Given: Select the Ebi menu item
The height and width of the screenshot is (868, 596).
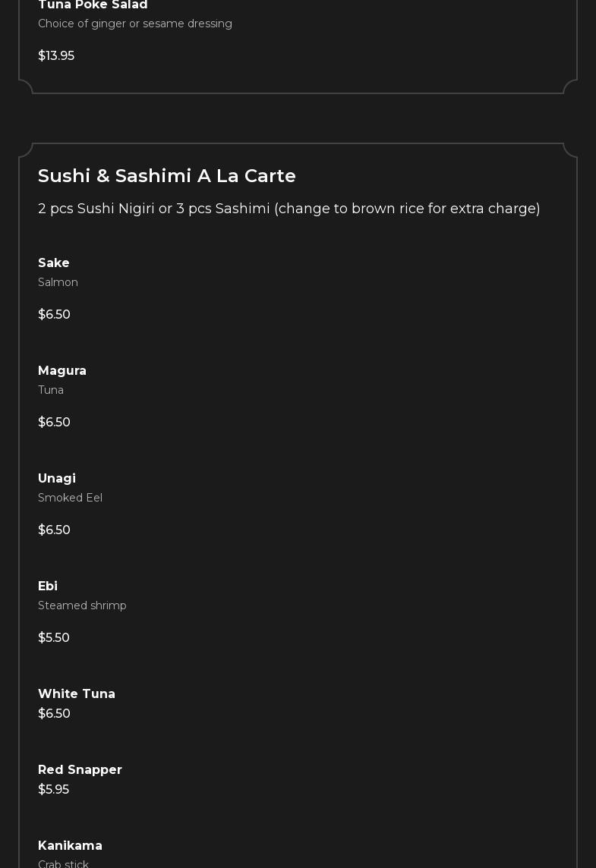Looking at the screenshot, I should (x=48, y=587).
